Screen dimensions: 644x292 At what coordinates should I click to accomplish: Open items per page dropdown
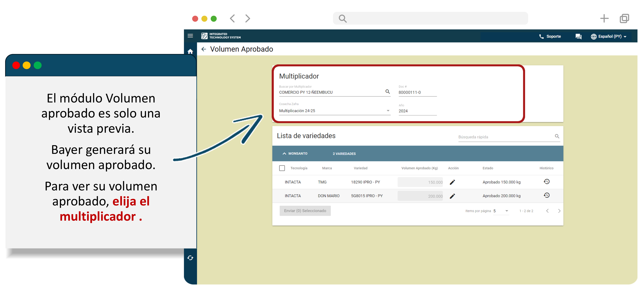coord(501,211)
